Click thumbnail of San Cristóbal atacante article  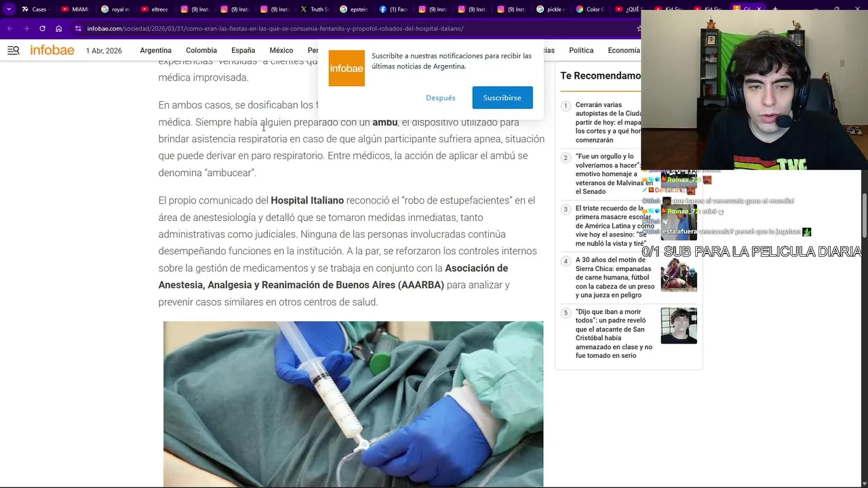click(x=679, y=326)
